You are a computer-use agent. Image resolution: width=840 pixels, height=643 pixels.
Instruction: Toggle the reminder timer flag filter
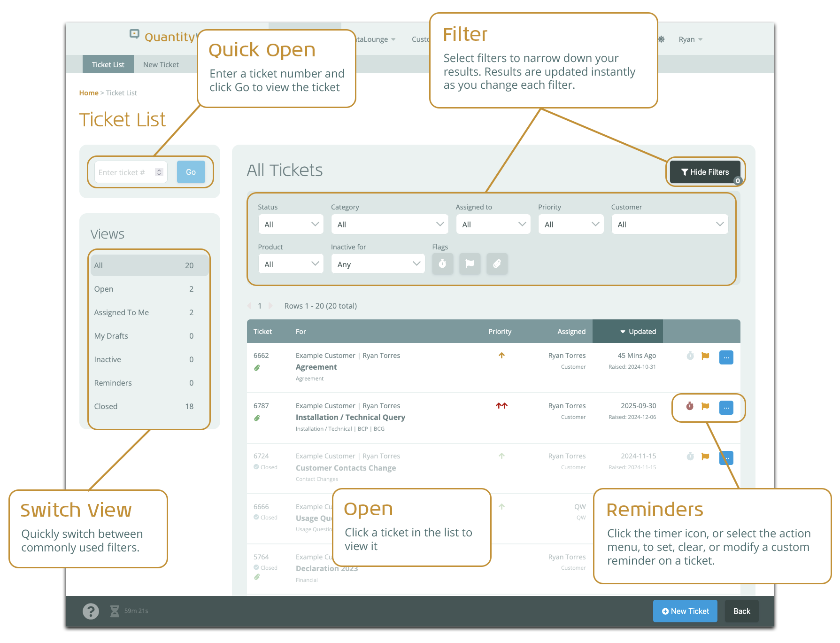coord(442,264)
